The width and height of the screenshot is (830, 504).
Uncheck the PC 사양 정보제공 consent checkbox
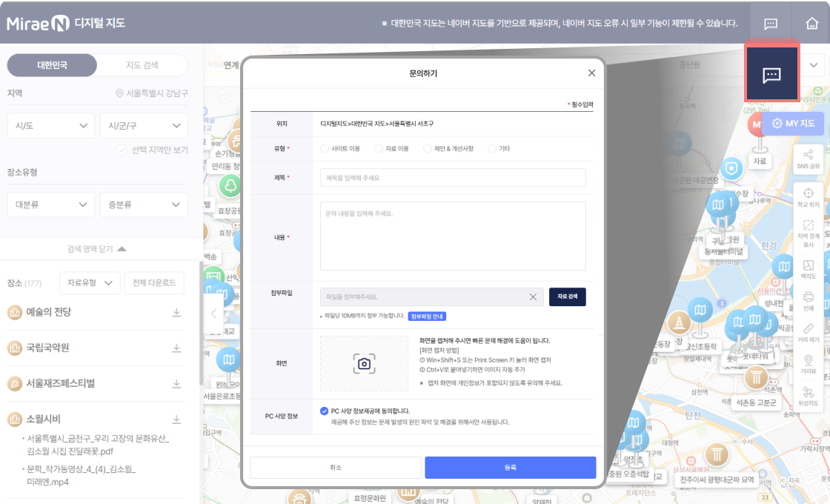pos(325,411)
